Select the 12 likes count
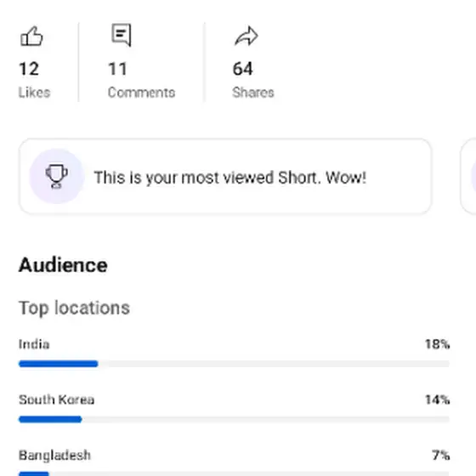This screenshot has height=476, width=476. [x=29, y=69]
